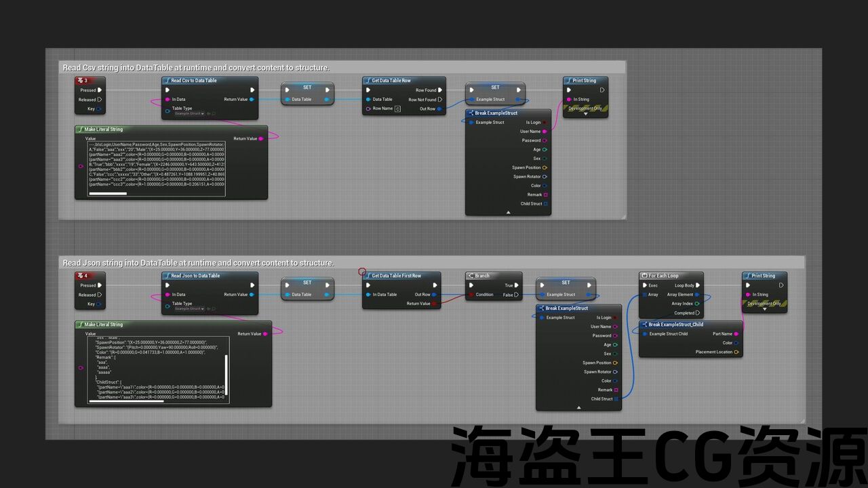Select the Read Csv string comment box title
The width and height of the screenshot is (868, 488).
pos(196,68)
